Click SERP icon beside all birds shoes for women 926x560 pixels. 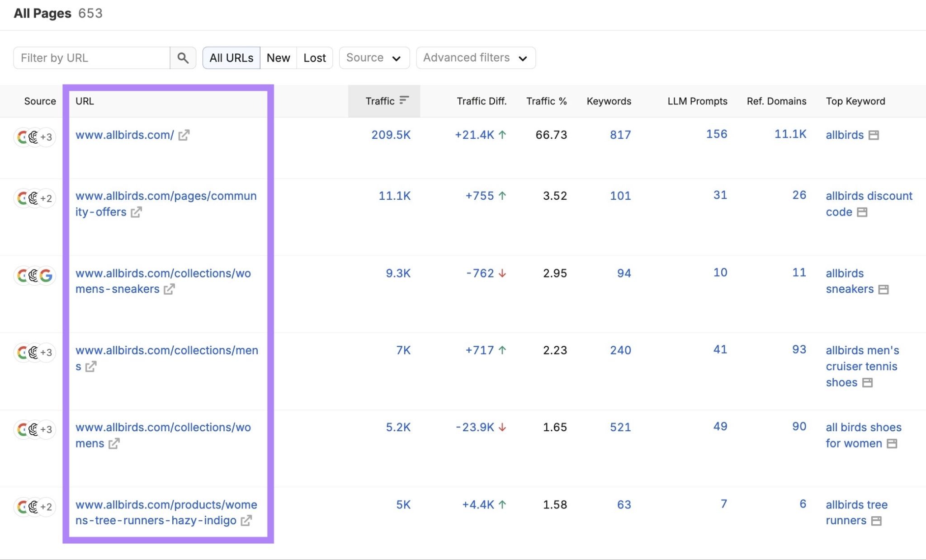coord(892,444)
